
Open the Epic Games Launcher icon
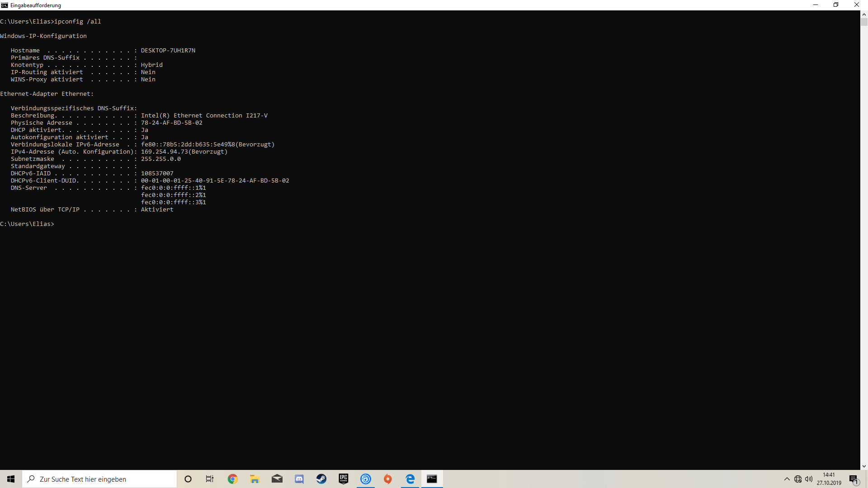344,479
